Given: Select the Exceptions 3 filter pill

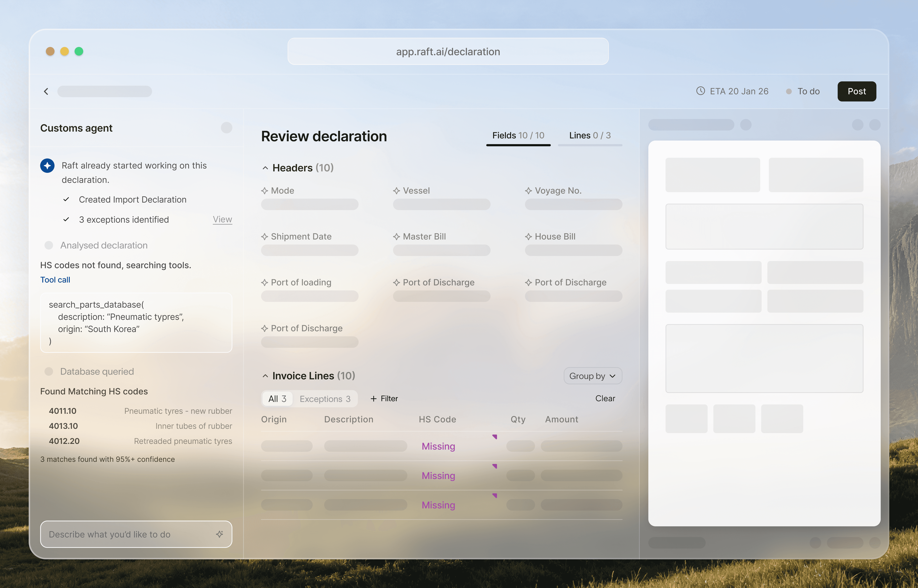Looking at the screenshot, I should (325, 399).
